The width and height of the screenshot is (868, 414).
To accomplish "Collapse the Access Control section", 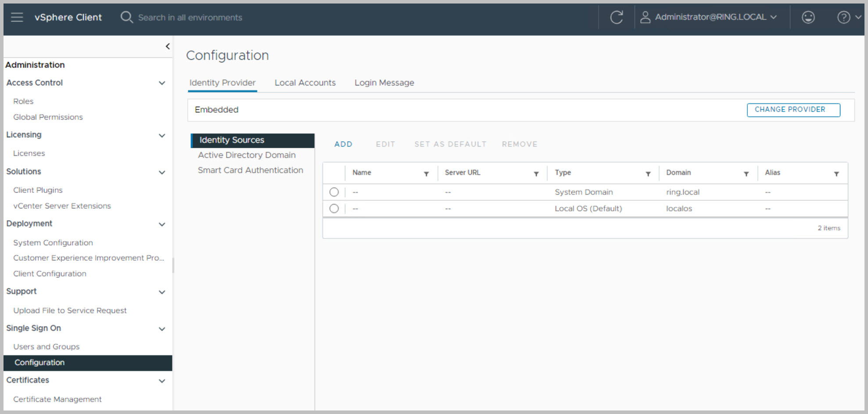I will (162, 83).
